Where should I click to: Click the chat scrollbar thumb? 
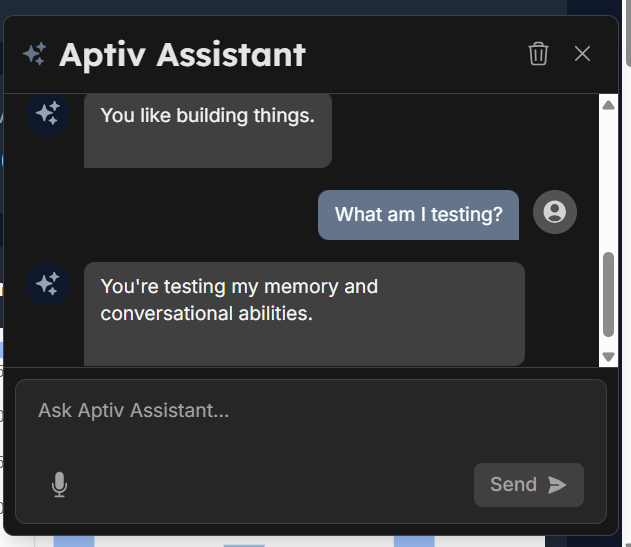pos(608,293)
